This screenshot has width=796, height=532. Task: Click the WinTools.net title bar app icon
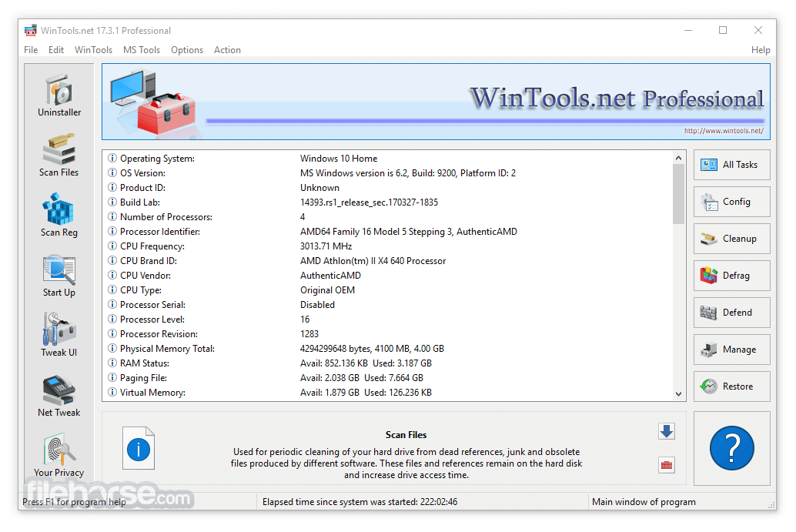[31, 31]
